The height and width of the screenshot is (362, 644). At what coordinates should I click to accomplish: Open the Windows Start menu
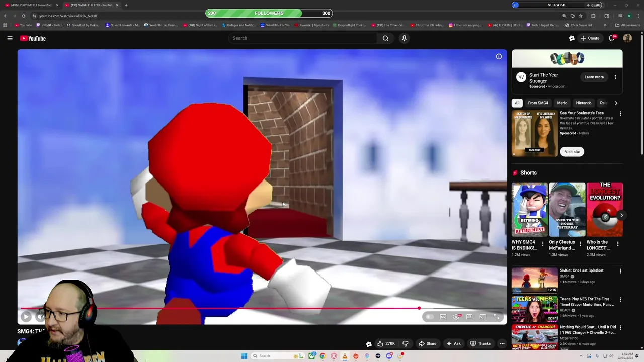tap(244, 356)
